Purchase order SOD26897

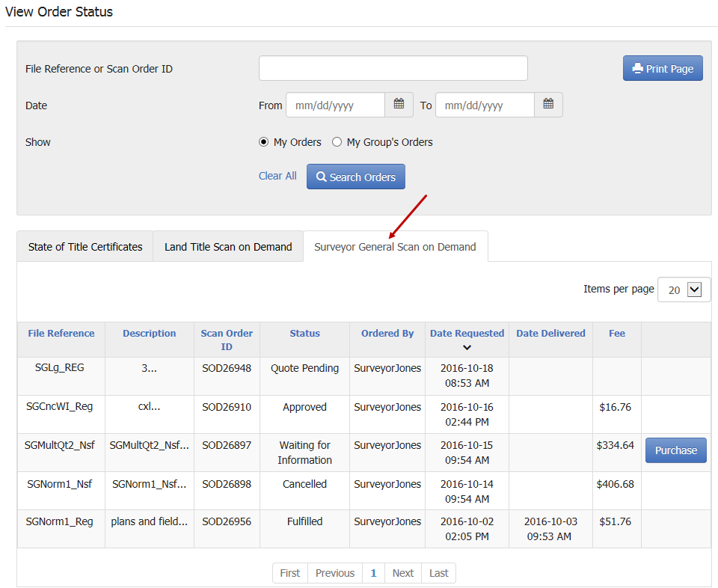pyautogui.click(x=675, y=450)
